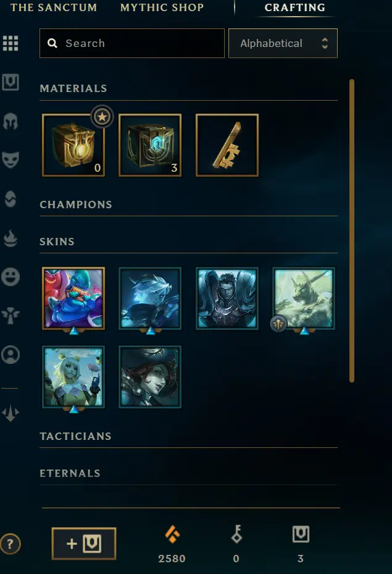Viewport: 392px width, 574px height.
Task: Click the golden vertical scrollbar
Action: pyautogui.click(x=352, y=230)
